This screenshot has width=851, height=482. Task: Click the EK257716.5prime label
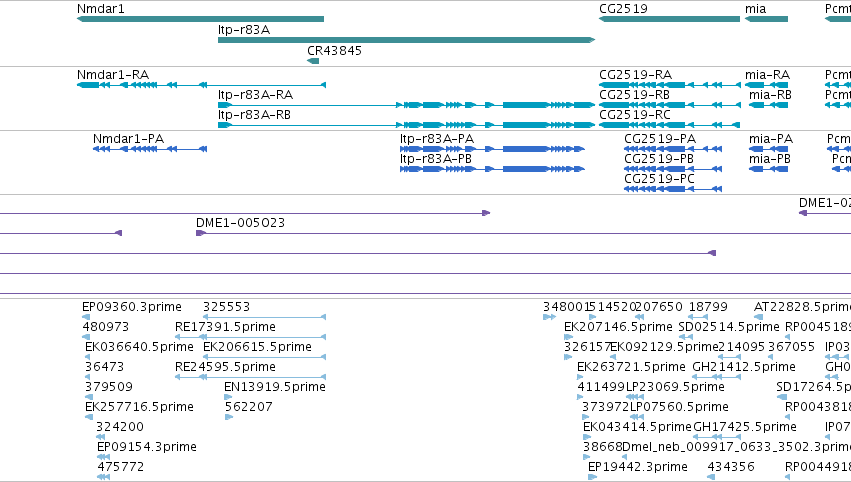[x=139, y=407]
